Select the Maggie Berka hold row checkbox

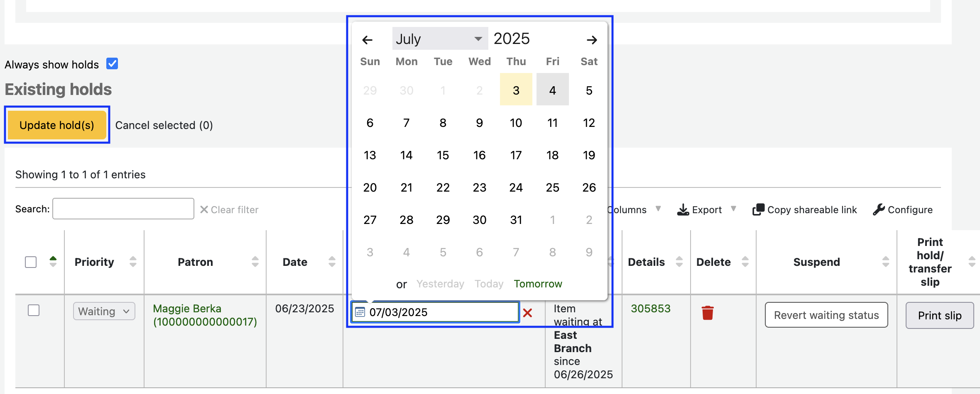34,310
